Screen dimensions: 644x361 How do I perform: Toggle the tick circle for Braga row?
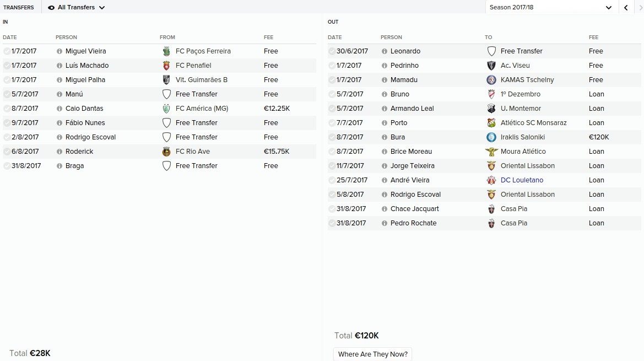[x=7, y=166]
